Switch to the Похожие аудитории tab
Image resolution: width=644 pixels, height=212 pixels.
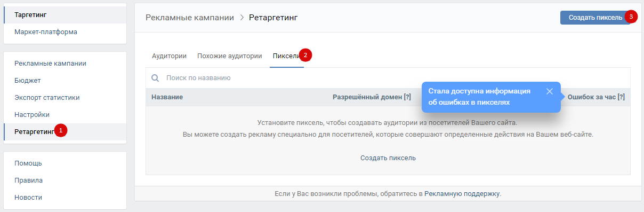[229, 56]
